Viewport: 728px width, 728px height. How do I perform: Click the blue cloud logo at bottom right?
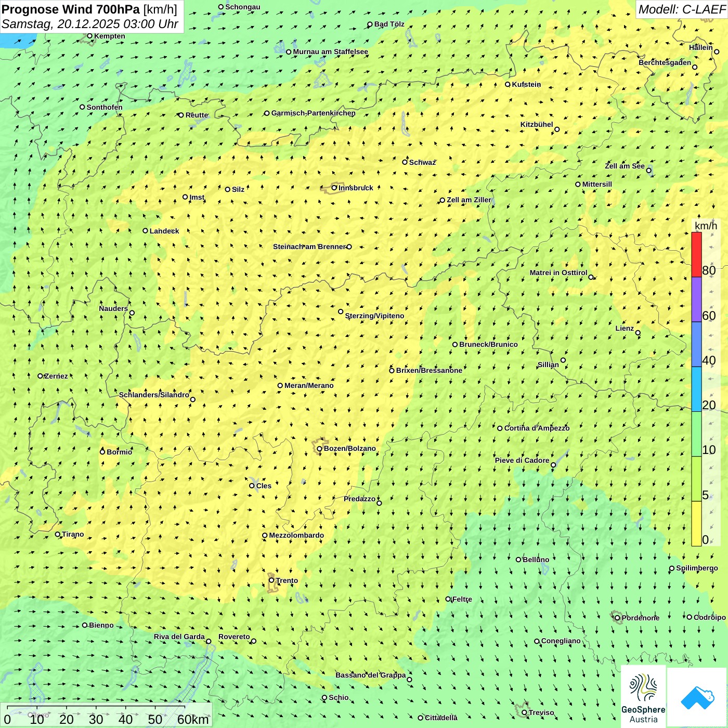click(697, 698)
